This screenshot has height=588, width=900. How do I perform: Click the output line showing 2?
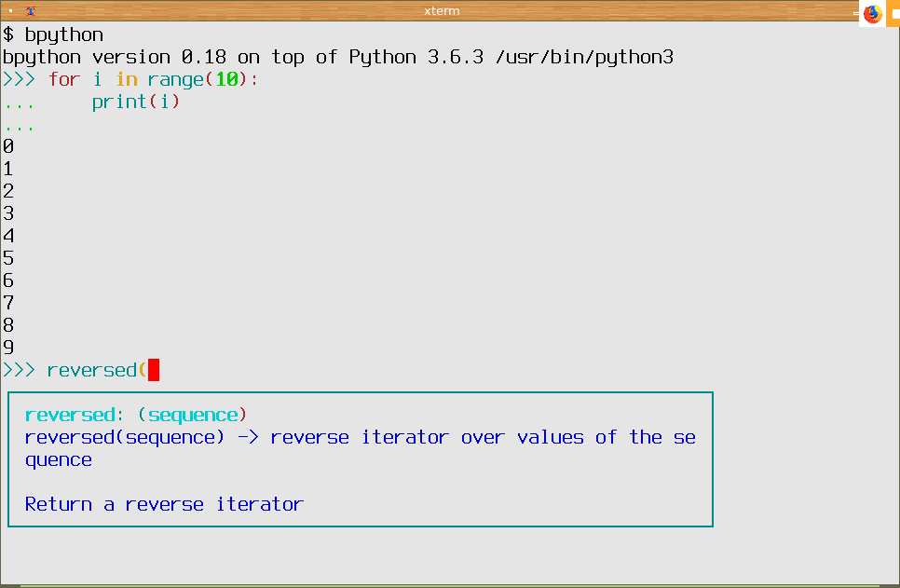8,191
